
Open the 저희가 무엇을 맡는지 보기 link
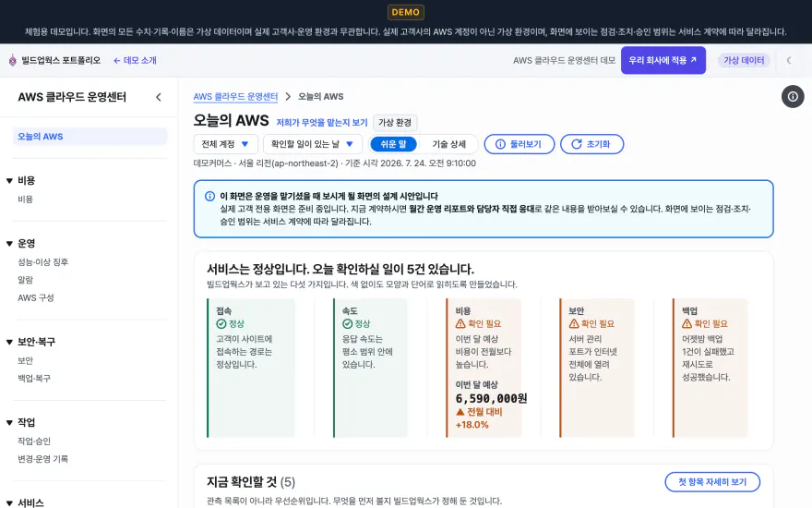click(x=322, y=123)
